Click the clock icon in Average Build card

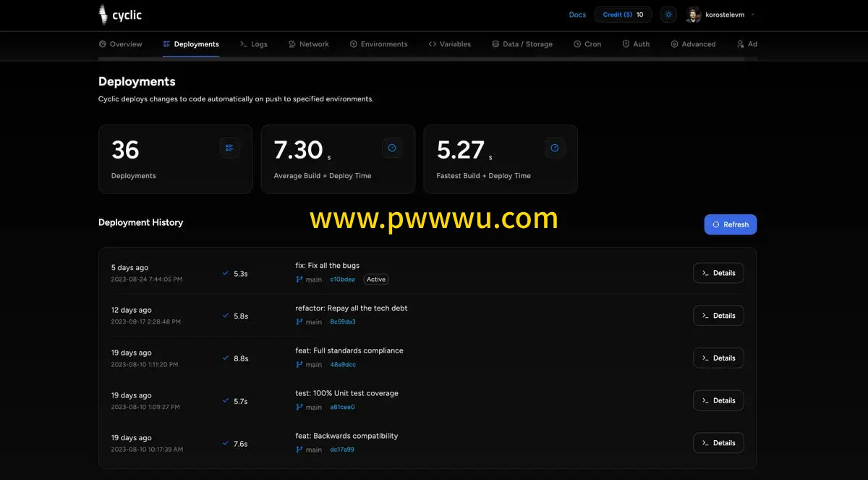click(x=392, y=148)
